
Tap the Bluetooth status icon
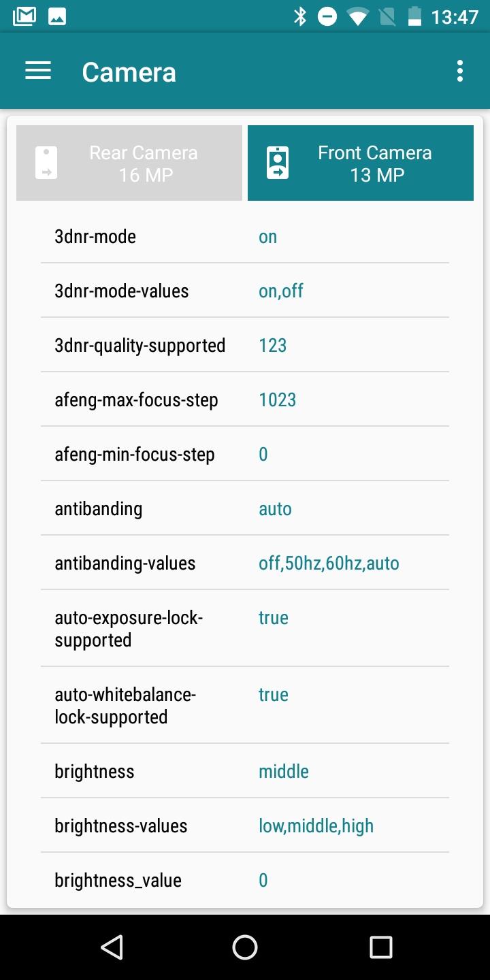point(300,16)
